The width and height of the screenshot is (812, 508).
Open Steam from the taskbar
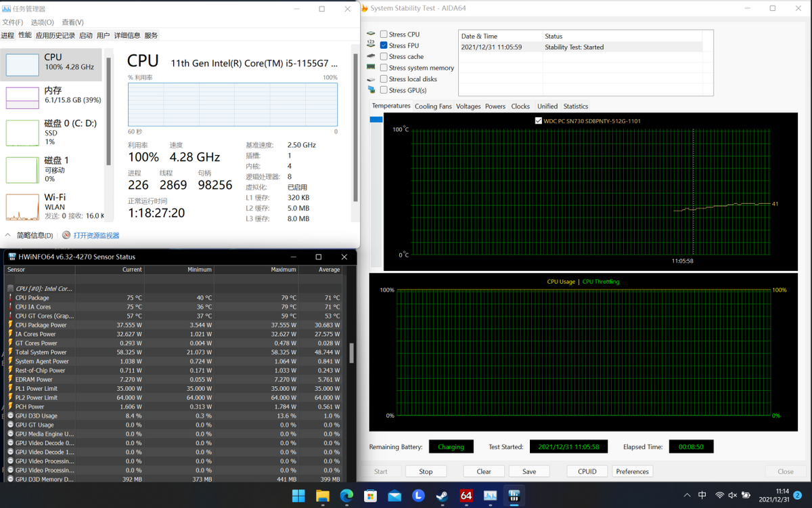click(x=442, y=496)
